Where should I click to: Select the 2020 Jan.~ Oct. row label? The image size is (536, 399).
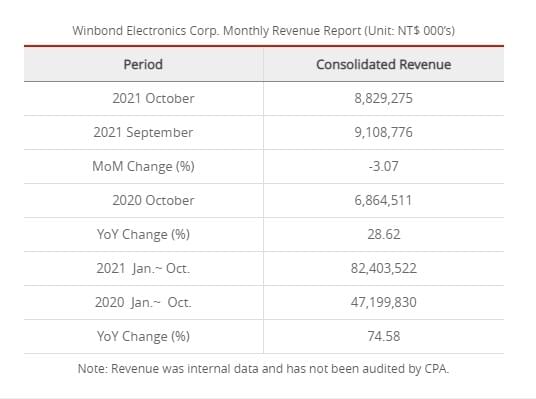pyautogui.click(x=143, y=303)
